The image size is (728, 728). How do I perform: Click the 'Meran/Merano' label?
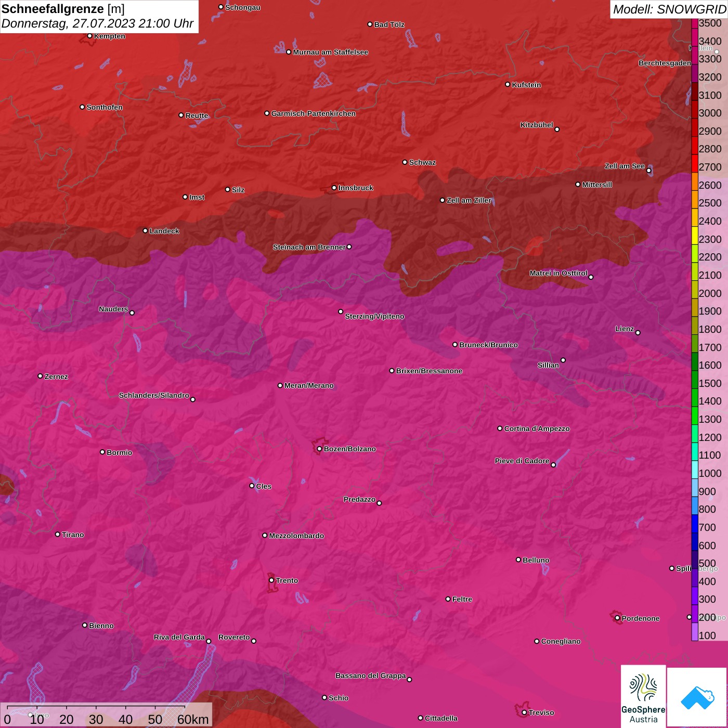(309, 385)
